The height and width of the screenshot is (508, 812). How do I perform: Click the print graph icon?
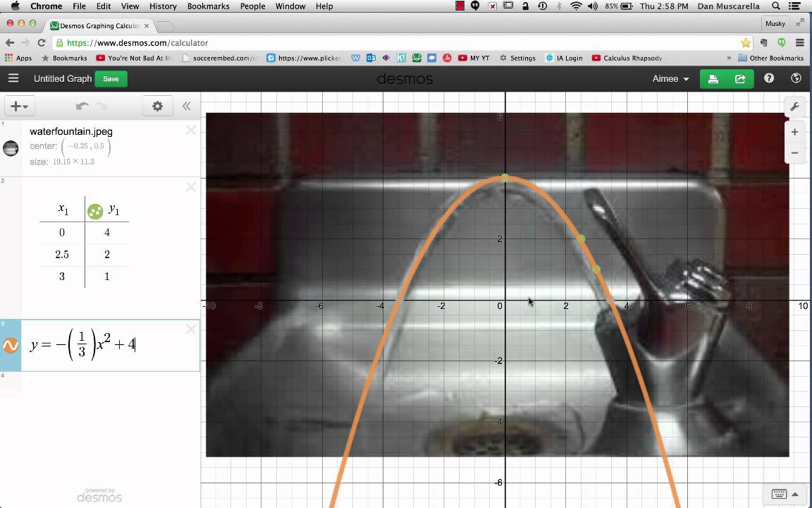pos(713,79)
